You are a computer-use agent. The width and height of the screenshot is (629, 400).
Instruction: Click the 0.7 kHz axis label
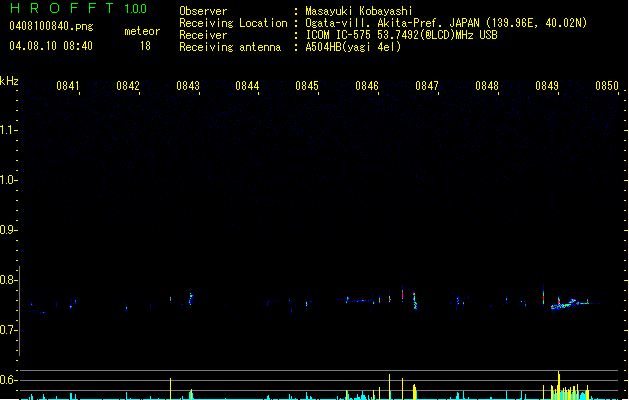7,330
